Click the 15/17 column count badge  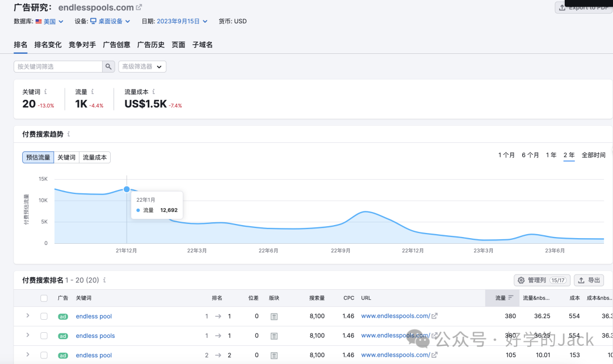pos(558,280)
